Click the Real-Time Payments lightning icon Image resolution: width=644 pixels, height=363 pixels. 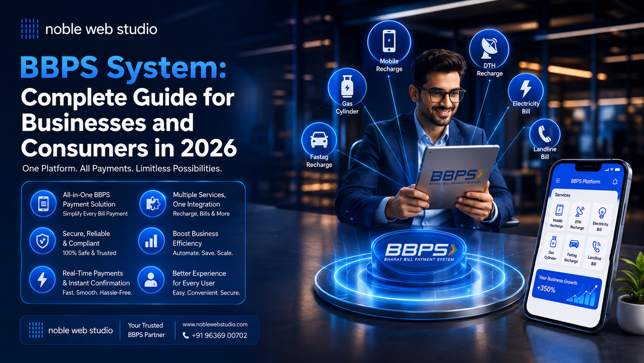tap(42, 279)
